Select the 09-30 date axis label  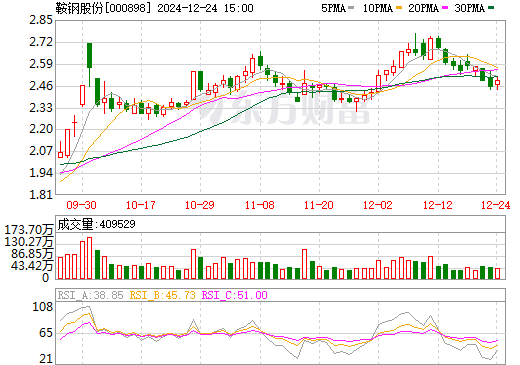81,205
